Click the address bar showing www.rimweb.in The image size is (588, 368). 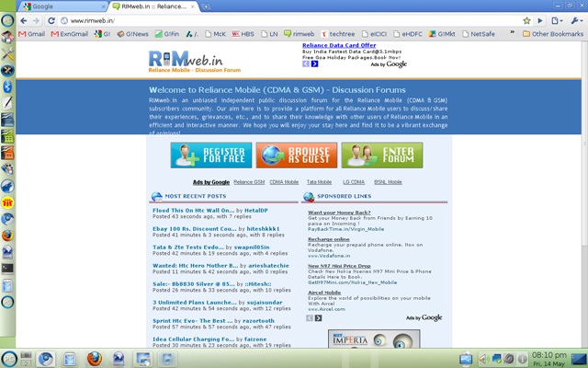pyautogui.click(x=276, y=20)
